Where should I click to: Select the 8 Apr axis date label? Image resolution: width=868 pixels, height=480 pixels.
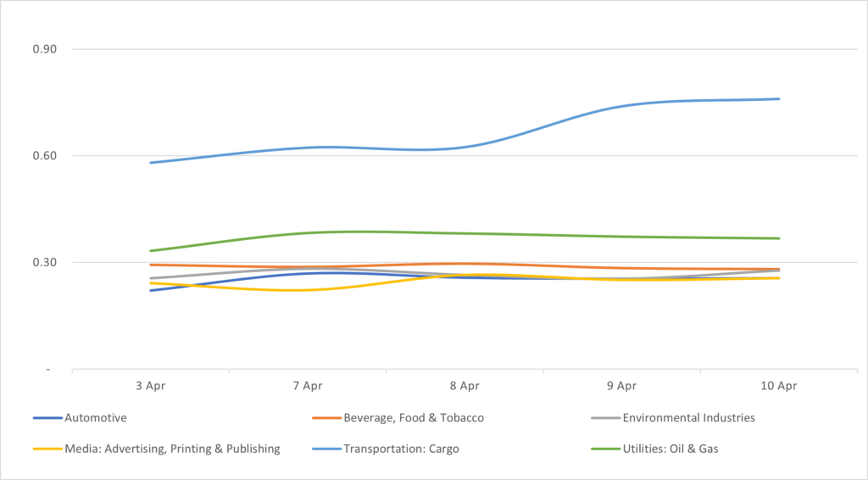(x=465, y=386)
